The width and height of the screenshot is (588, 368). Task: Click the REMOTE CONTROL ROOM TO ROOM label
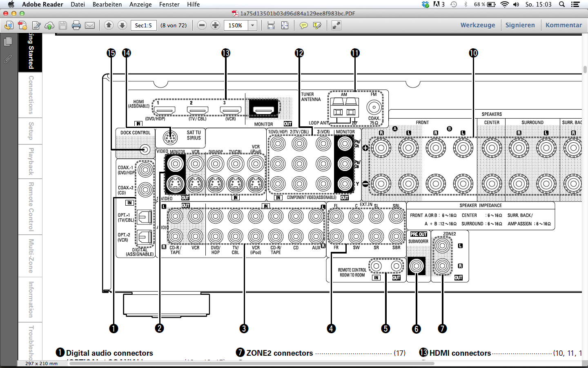point(352,272)
